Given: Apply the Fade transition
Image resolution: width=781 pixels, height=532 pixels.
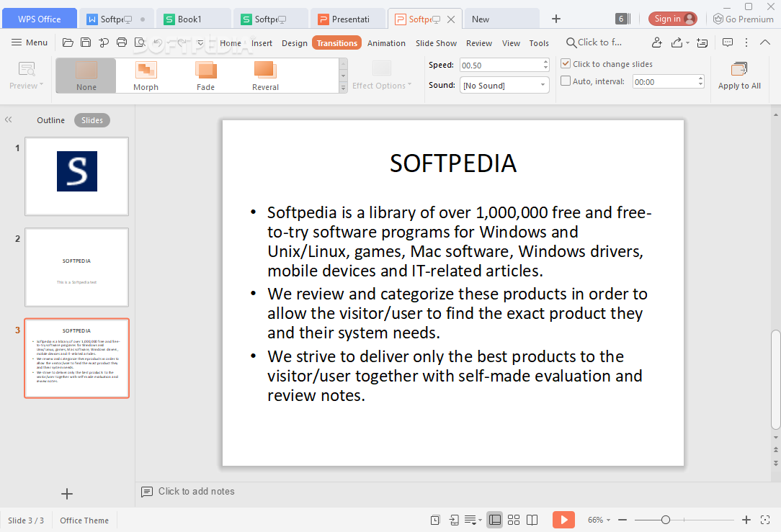Looking at the screenshot, I should pos(206,76).
